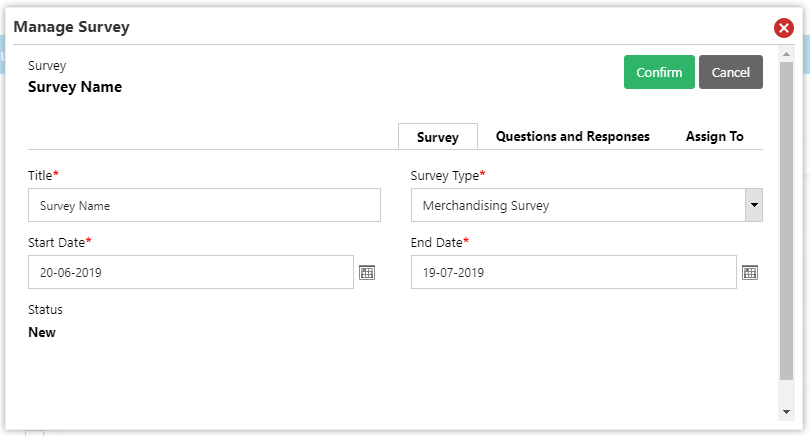Image resolution: width=810 pixels, height=436 pixels.
Task: Click the bold Survey Name heading
Action: coord(75,87)
